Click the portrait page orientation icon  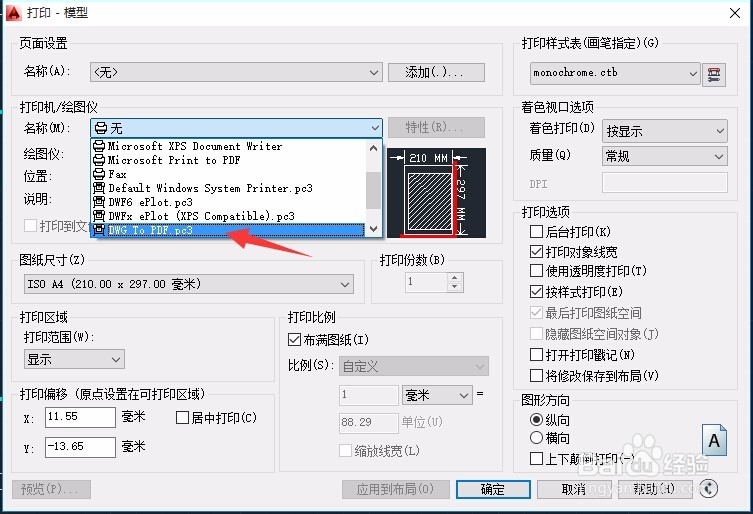714,440
